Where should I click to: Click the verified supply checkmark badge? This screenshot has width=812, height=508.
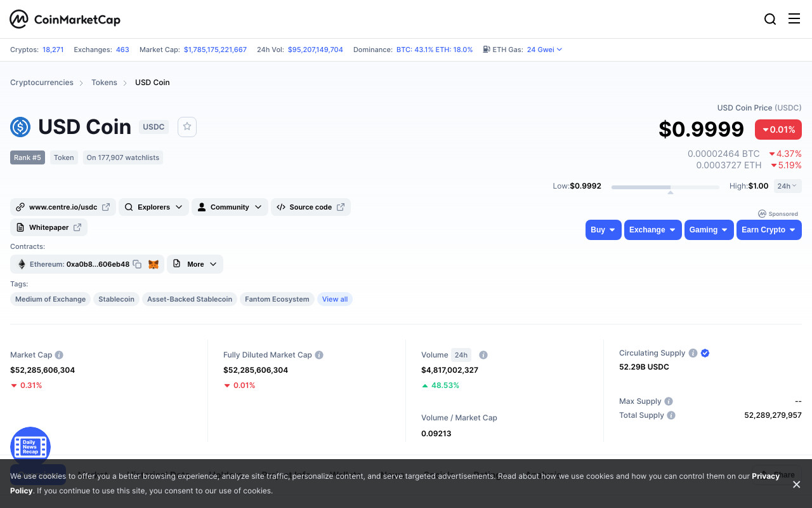pyautogui.click(x=705, y=353)
